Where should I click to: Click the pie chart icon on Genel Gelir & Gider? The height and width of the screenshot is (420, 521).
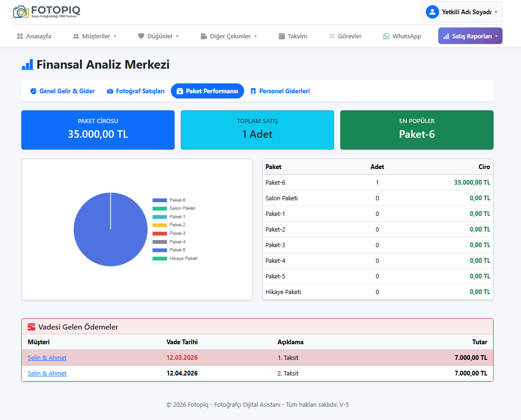tap(33, 91)
